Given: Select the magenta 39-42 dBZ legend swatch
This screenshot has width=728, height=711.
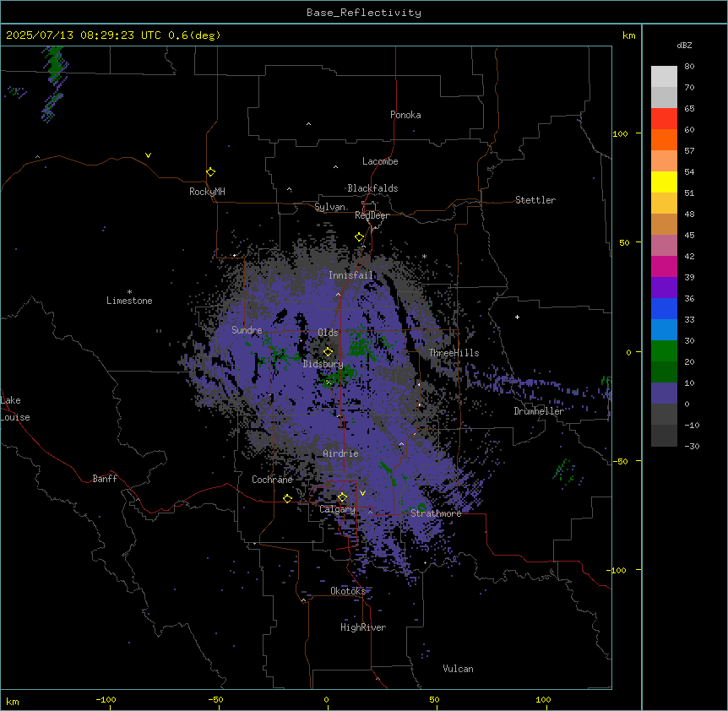Looking at the screenshot, I should [x=664, y=266].
